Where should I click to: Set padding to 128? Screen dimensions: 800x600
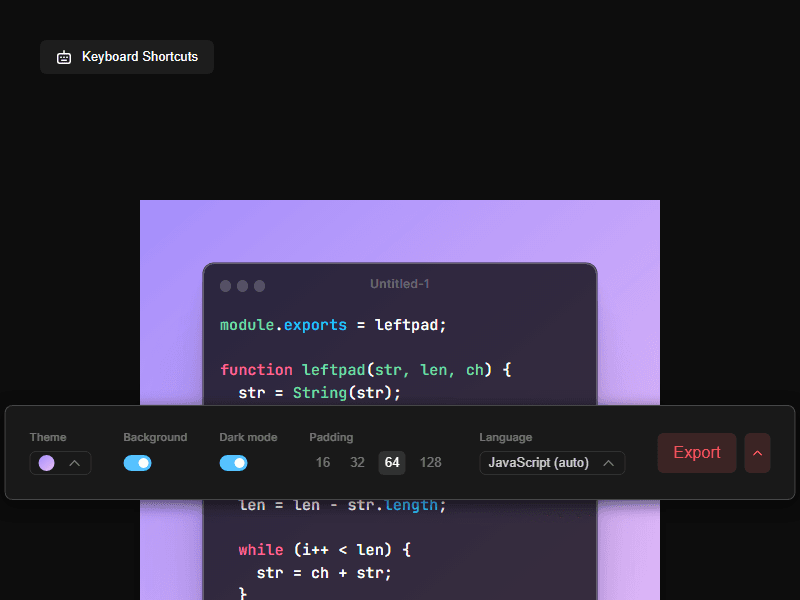[430, 463]
